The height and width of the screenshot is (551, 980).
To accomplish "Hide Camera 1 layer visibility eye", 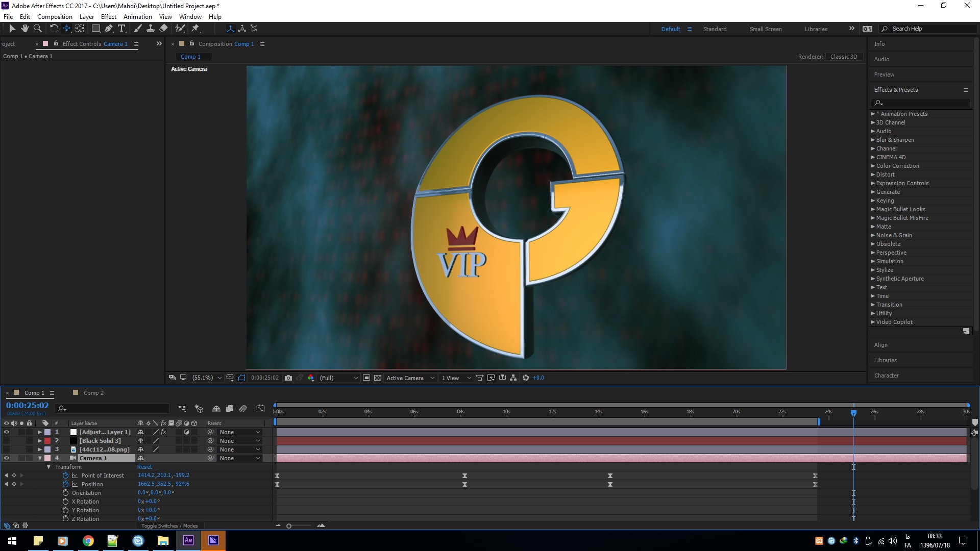I will click(7, 458).
